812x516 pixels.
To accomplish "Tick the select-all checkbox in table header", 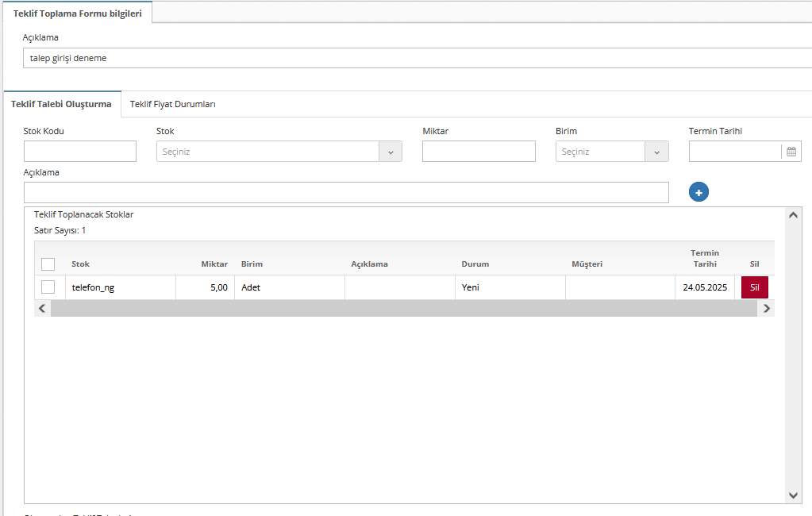I will [x=48, y=264].
